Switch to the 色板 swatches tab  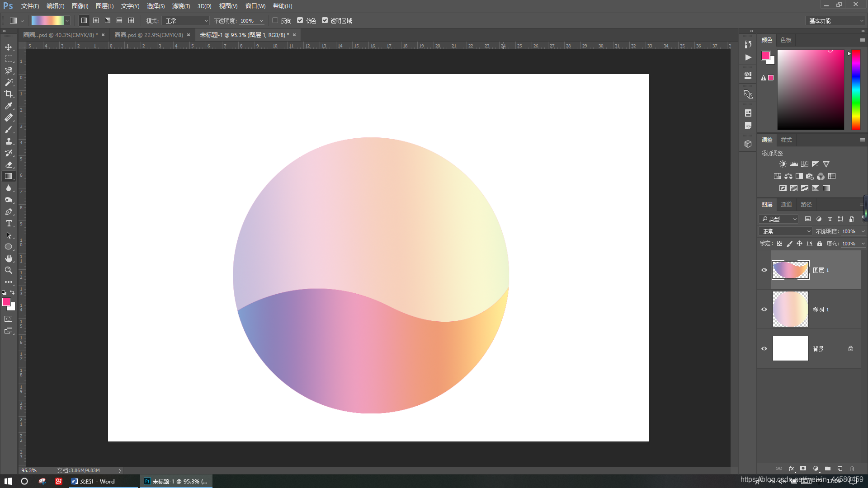click(x=786, y=40)
